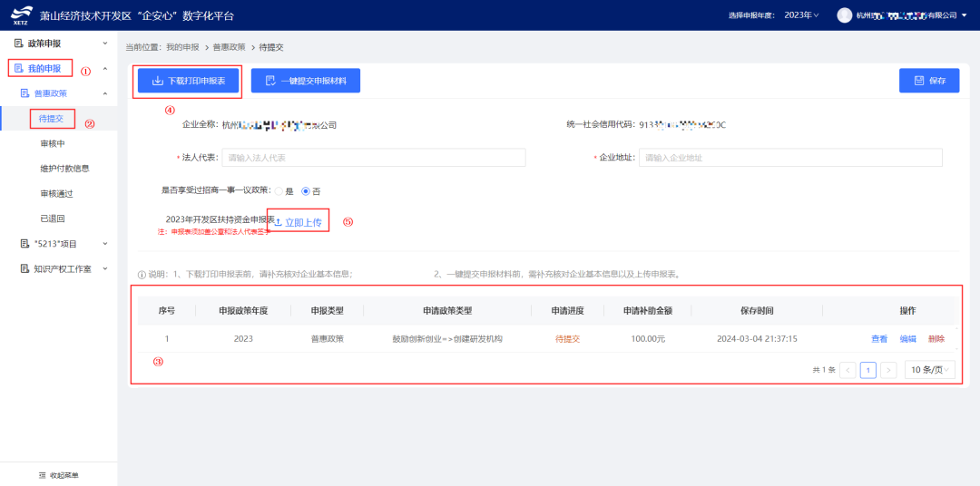Select 是 for 招商一事一议政策
Screen dimensions: 980x486
click(279, 191)
